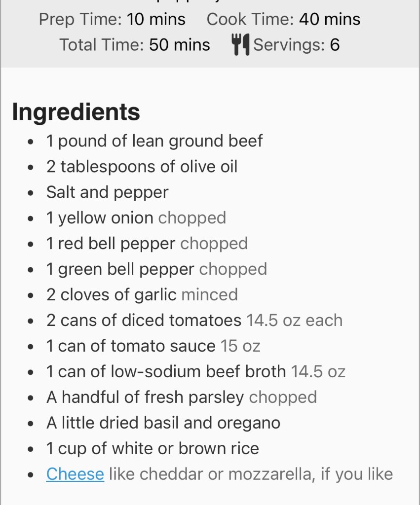The height and width of the screenshot is (505, 420).
Task: Click the Prep Time 10 mins text
Action: 112,19
